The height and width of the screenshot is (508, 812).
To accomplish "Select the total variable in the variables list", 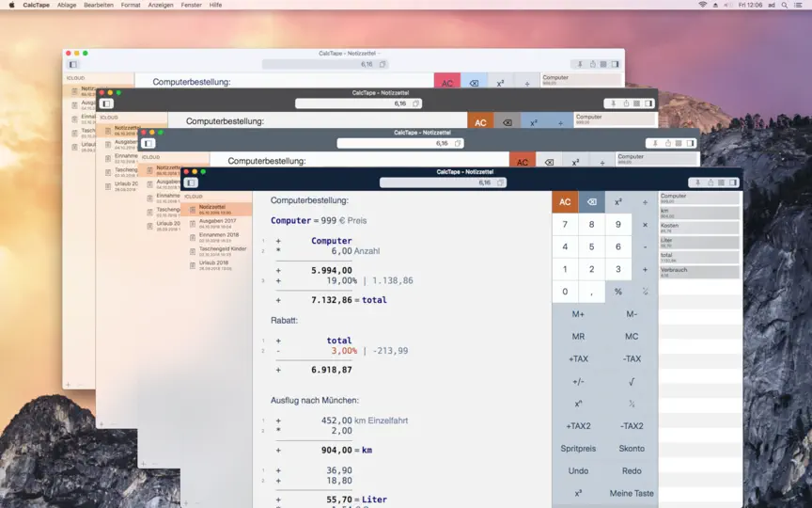I will click(x=699, y=257).
